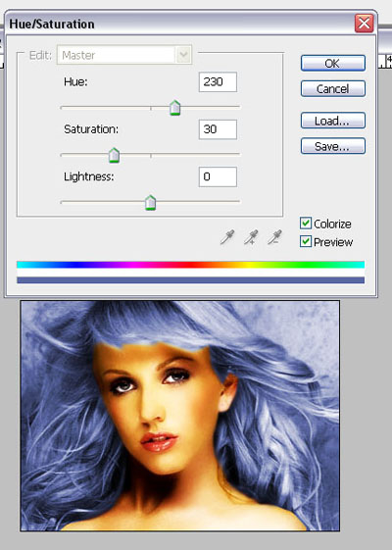The width and height of the screenshot is (392, 550).
Task: Click the Lightness: label
Action: (x=89, y=176)
